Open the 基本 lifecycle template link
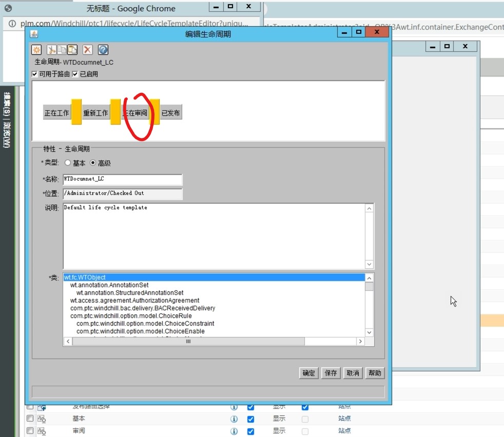The height and width of the screenshot is (437, 504). [79, 419]
